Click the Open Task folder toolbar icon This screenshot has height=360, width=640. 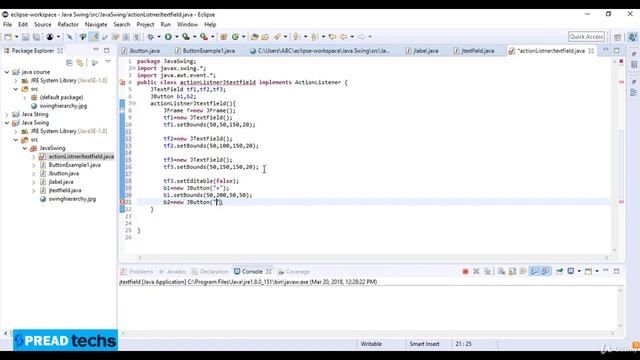265,37
